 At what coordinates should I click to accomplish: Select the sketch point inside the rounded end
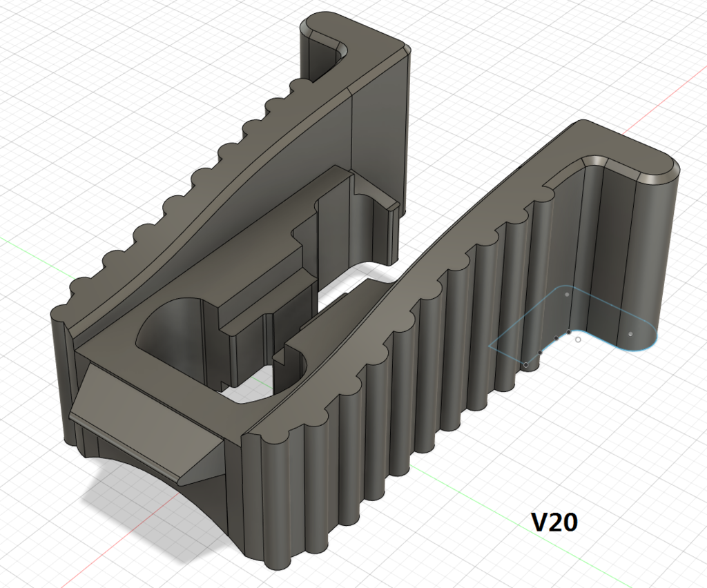coord(630,334)
